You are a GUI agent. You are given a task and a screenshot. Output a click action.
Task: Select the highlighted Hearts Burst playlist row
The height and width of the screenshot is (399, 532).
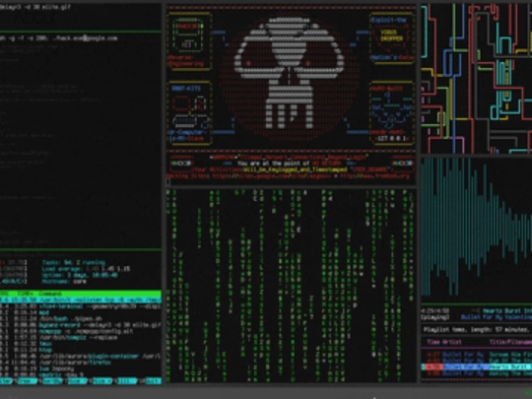[x=477, y=366]
